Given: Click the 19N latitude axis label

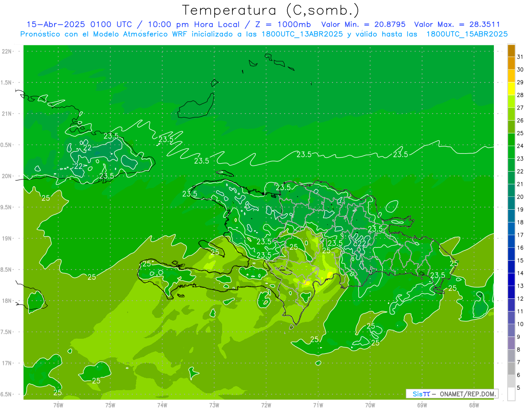Looking at the screenshot, I should (x=8, y=239).
